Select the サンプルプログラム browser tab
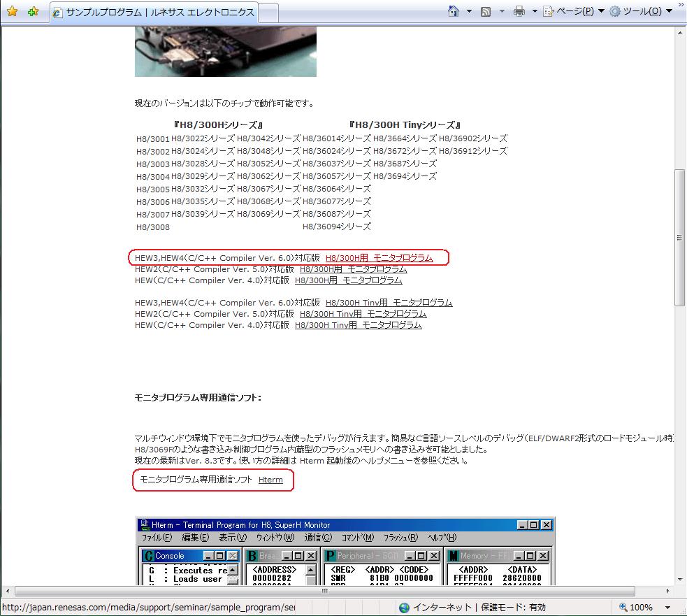This screenshot has height=616, width=687. click(154, 13)
